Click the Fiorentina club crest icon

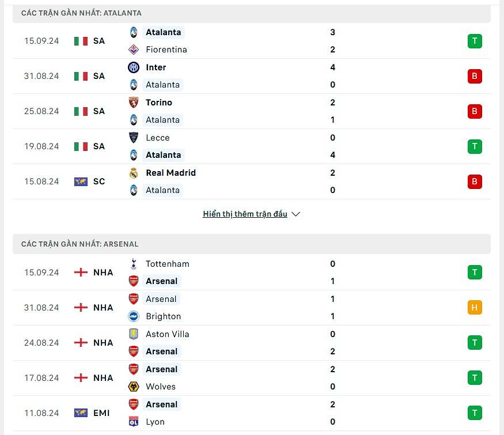click(134, 50)
